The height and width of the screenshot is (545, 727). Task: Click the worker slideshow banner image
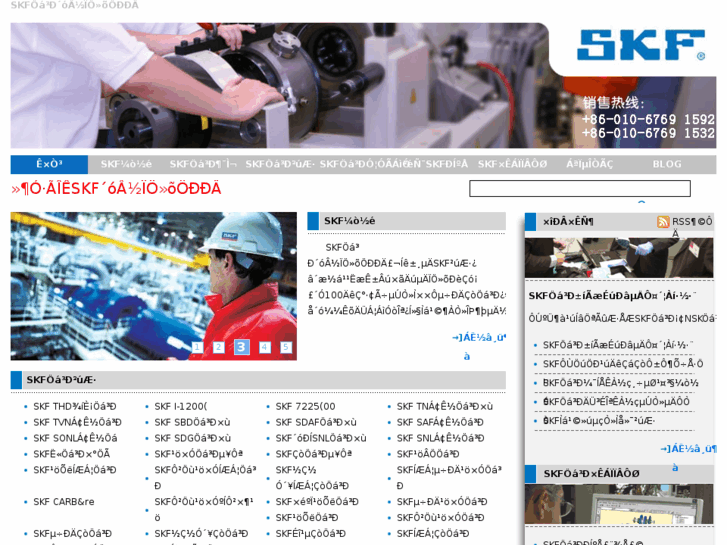(x=153, y=286)
